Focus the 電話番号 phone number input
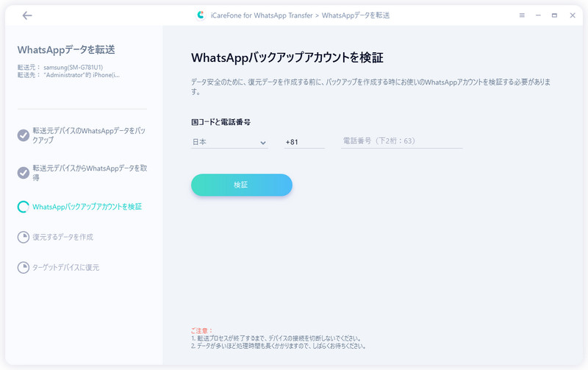This screenshot has width=588, height=370. [x=401, y=141]
